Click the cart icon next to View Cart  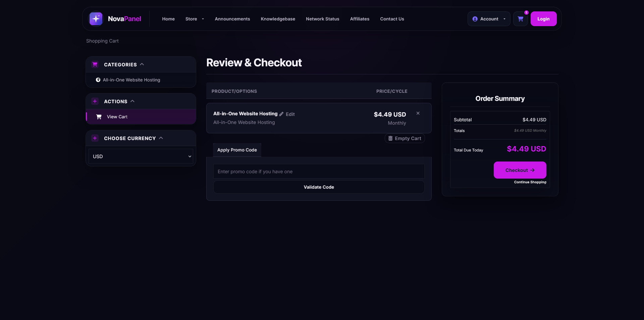99,117
